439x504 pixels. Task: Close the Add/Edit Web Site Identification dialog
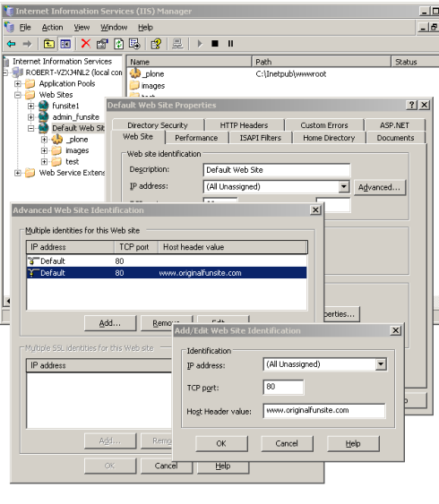click(396, 330)
